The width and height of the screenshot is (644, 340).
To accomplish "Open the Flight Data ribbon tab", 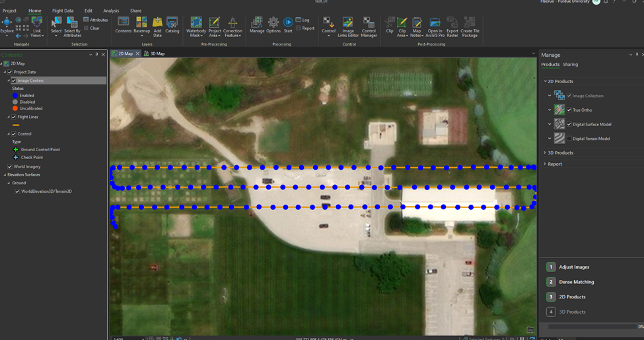I will point(63,11).
